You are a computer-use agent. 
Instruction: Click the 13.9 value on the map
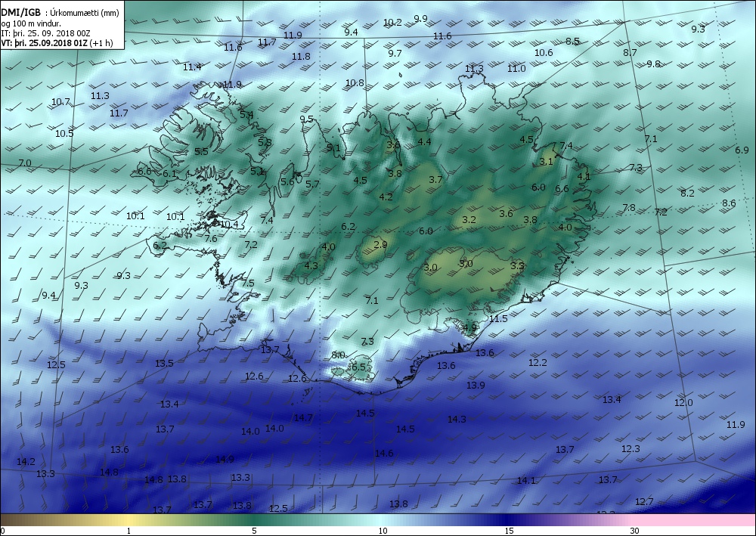[x=476, y=385]
